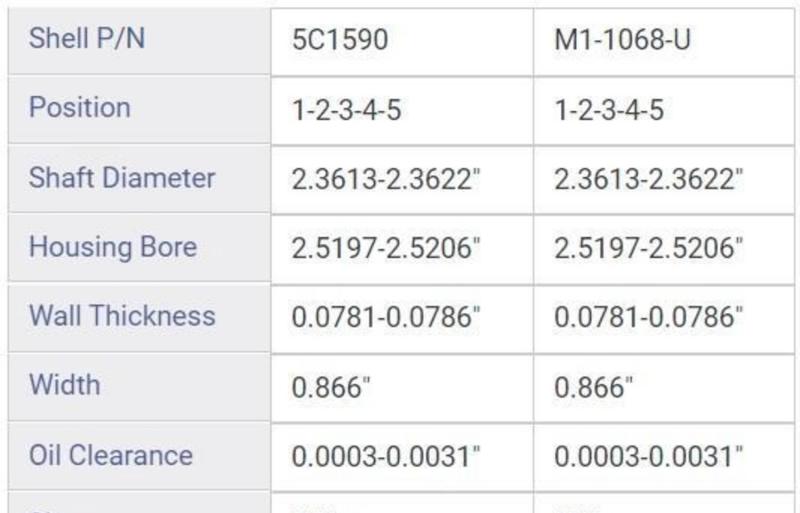Click the Position row label
800x513 pixels.
[x=80, y=108]
